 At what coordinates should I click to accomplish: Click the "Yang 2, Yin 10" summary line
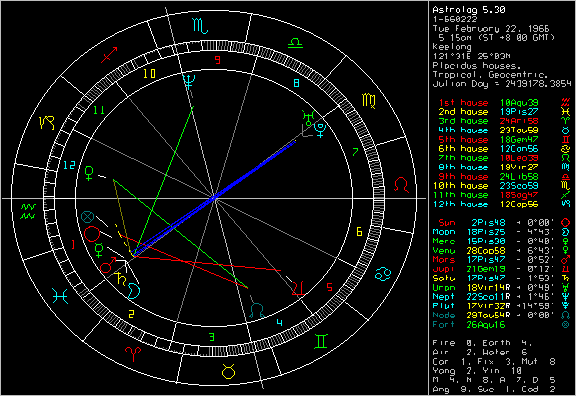coord(477,371)
